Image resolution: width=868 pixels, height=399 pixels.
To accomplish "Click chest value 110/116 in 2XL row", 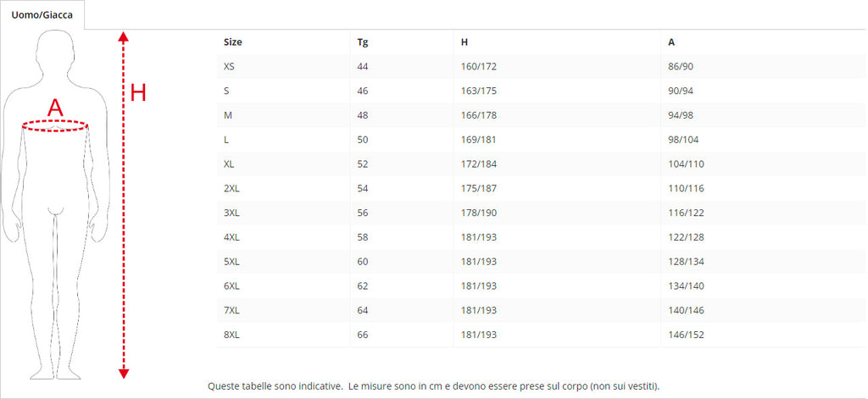I will point(687,189).
